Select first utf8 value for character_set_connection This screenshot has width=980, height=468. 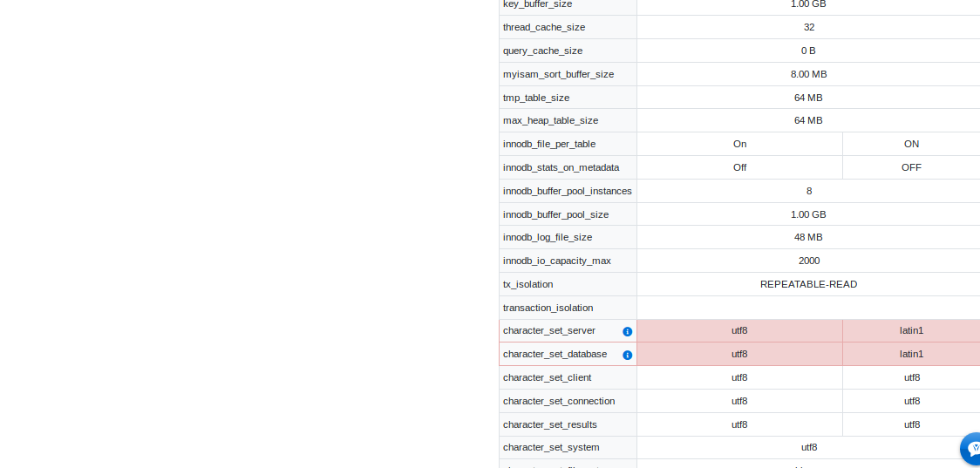[739, 401]
